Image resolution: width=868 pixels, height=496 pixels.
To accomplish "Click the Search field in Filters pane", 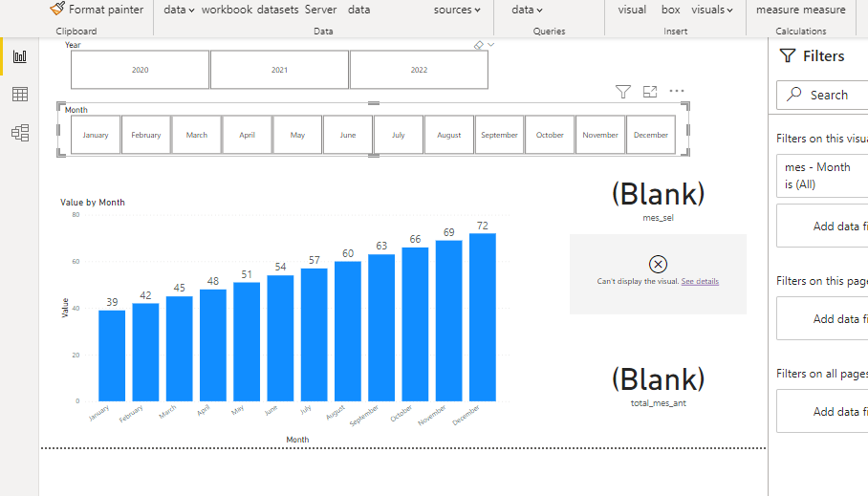I will [823, 95].
